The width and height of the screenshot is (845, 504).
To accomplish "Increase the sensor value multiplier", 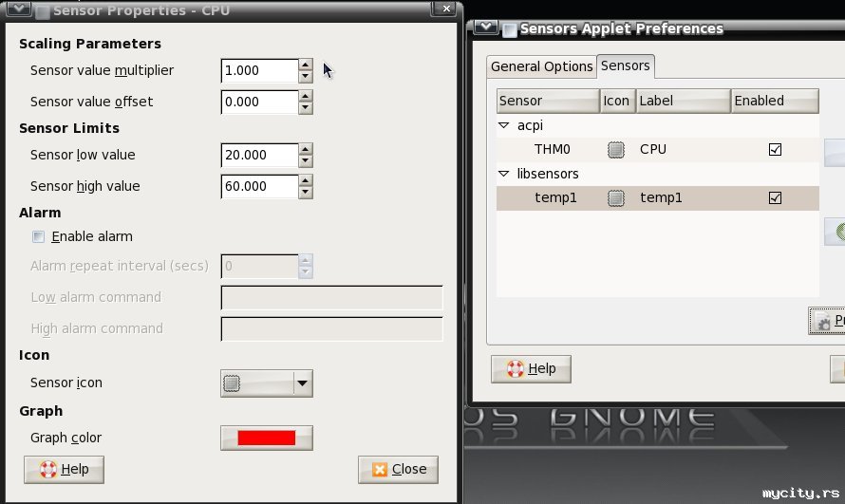I will click(306, 65).
